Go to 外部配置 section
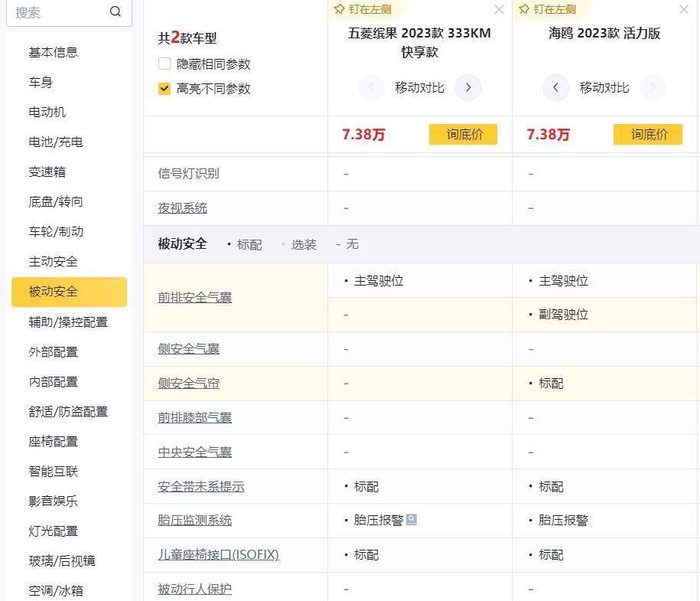 pyautogui.click(x=53, y=352)
